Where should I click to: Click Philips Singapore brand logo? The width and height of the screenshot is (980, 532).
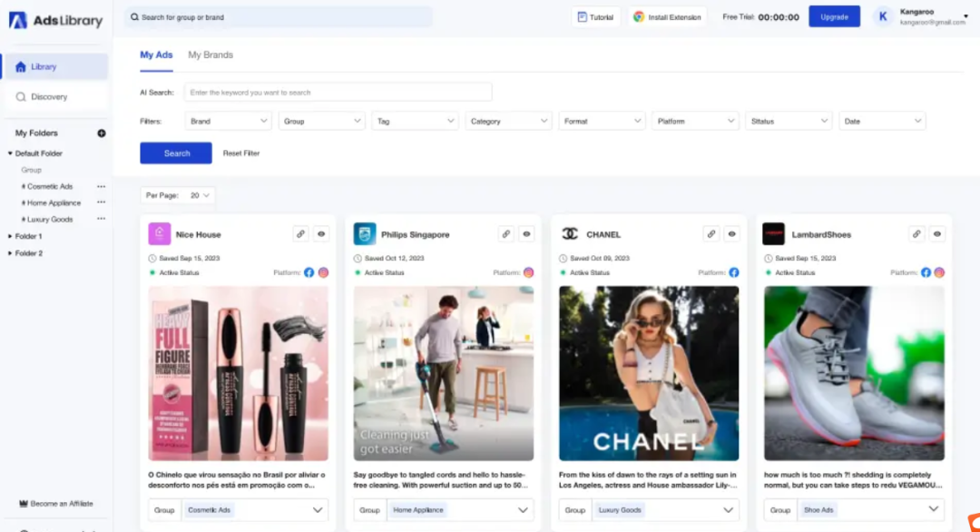tap(365, 234)
